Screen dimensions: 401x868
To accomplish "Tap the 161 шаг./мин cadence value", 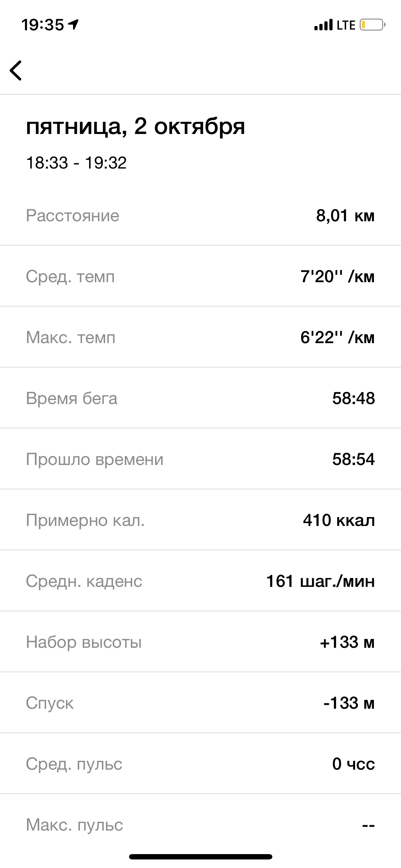I will [x=320, y=581].
